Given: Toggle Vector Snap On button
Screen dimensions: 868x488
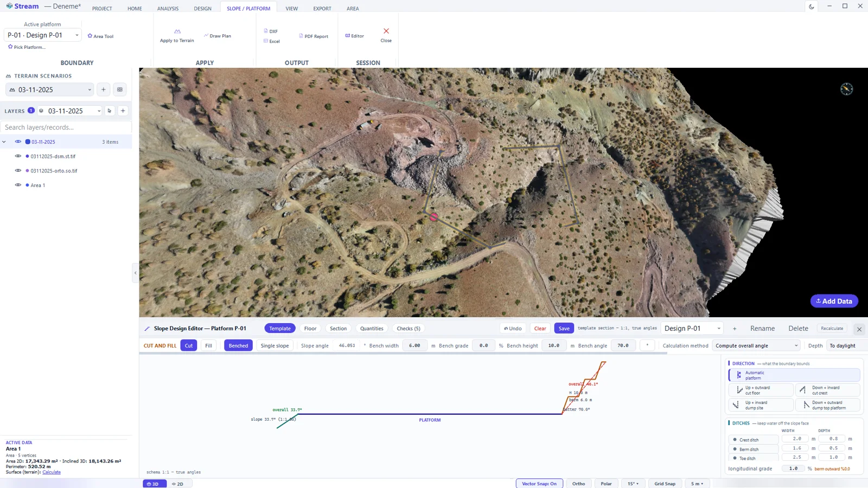Looking at the screenshot, I should pos(539,484).
